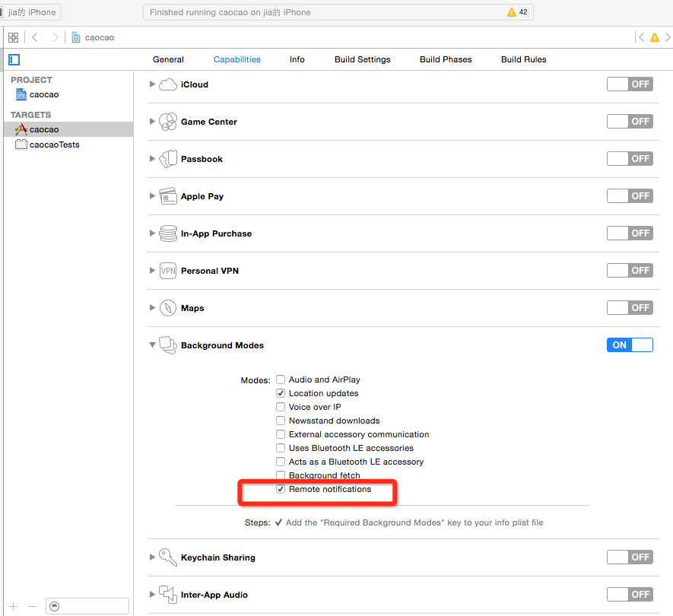Screen dimensions: 673x616
Task: Select the caocao project blueprint icon
Action: [x=21, y=94]
